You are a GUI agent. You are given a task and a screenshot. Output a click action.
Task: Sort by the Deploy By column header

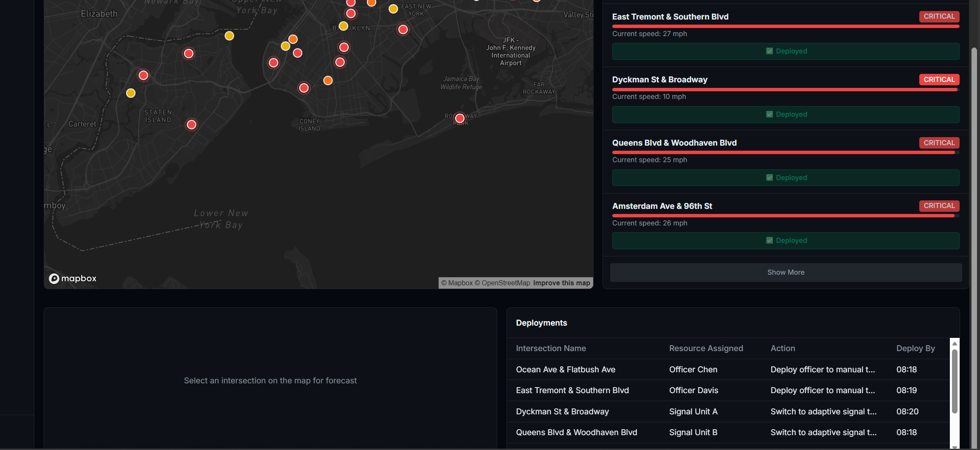(x=915, y=348)
